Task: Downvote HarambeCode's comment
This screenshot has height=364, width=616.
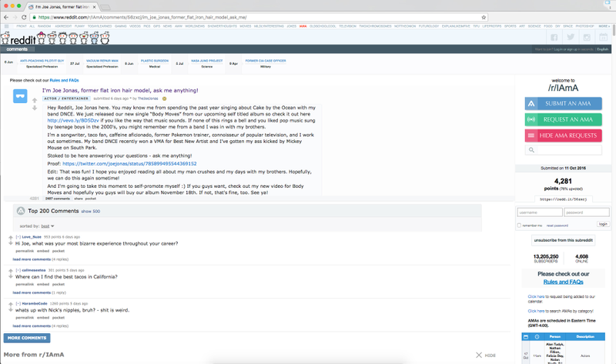Action: coord(11,310)
